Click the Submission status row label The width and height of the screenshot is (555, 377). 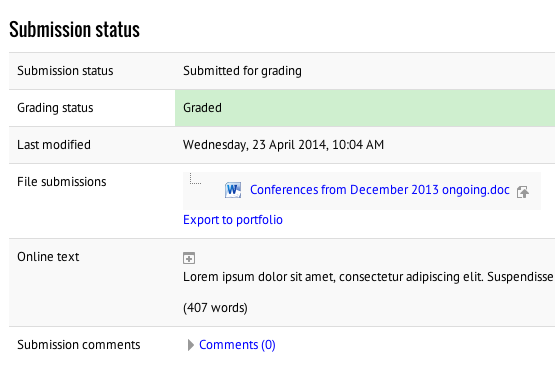tap(65, 71)
